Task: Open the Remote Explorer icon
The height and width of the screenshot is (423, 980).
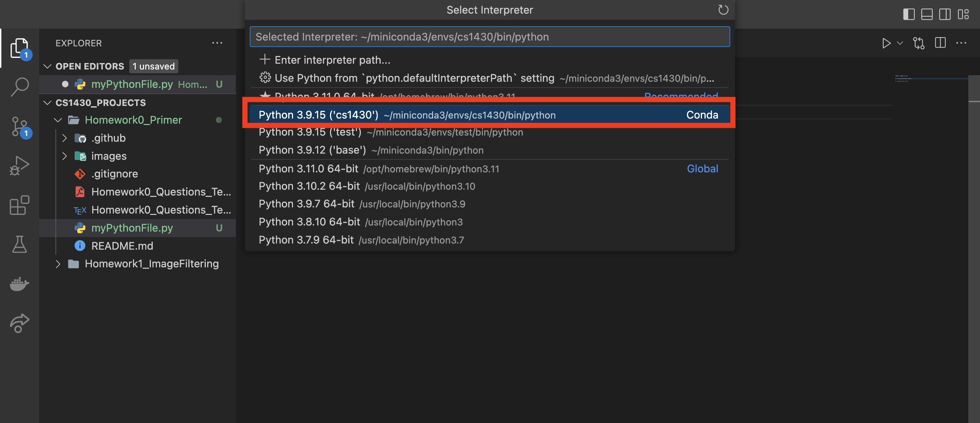Action: pos(19,323)
